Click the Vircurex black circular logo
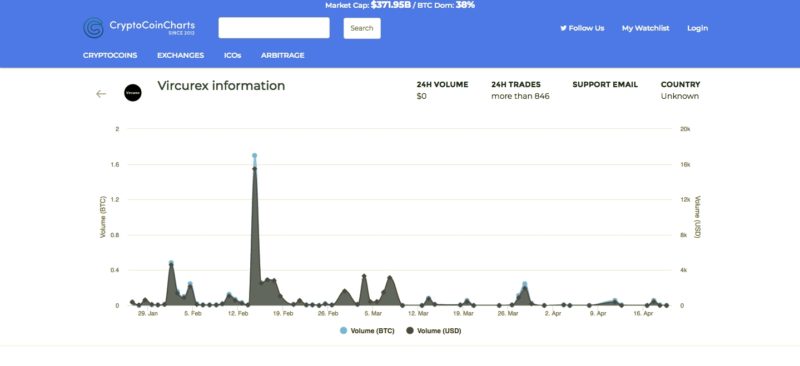The height and width of the screenshot is (366, 800). [133, 93]
